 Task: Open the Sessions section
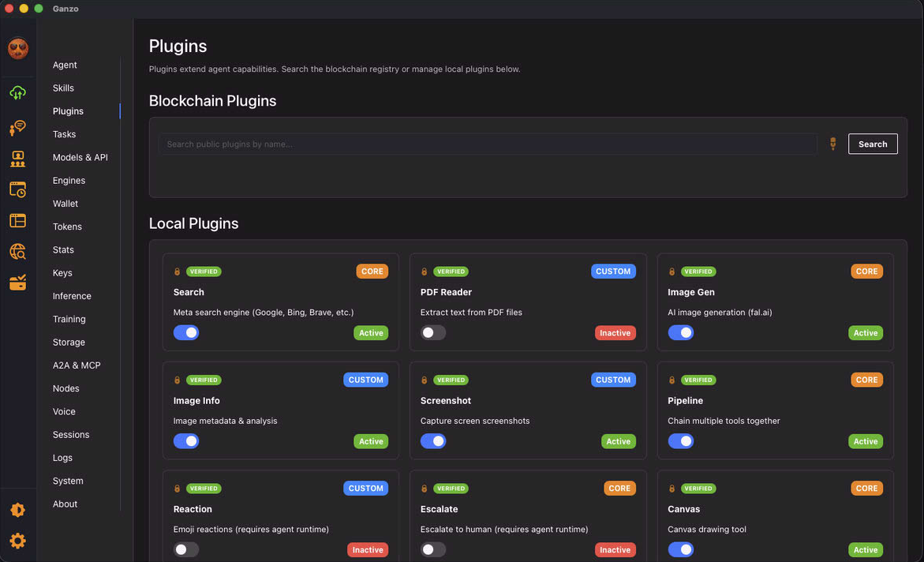coord(71,435)
